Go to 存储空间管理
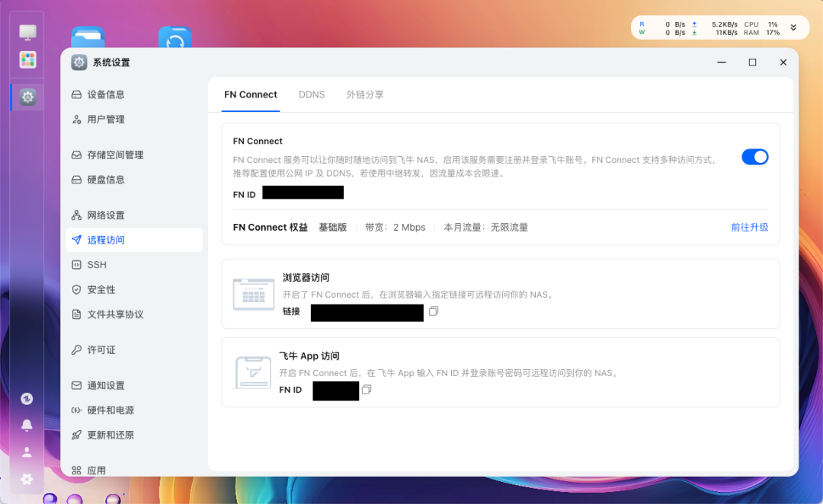823x504 pixels. click(134, 155)
